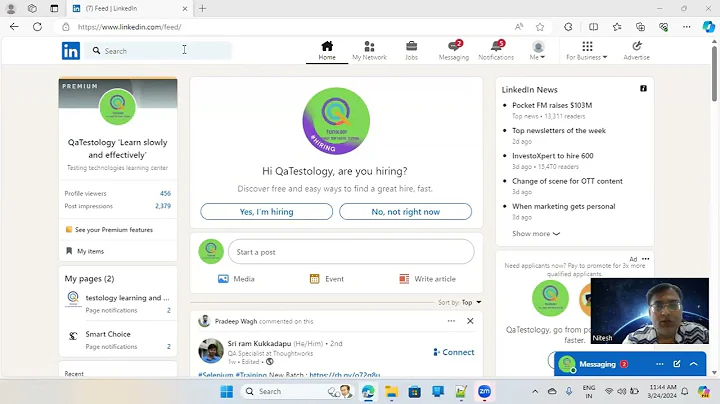
Task: Open testology learning and... page
Action: click(127, 298)
